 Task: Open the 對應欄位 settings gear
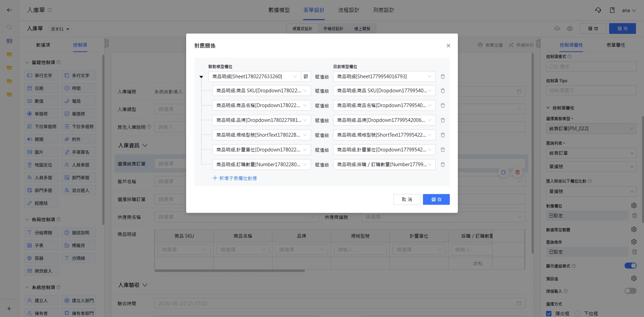(x=634, y=206)
